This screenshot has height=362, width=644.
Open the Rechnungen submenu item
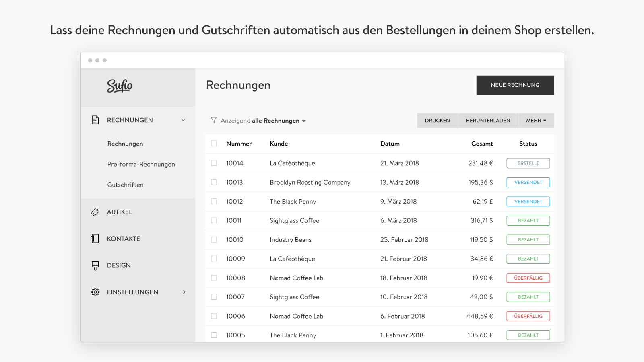click(125, 144)
